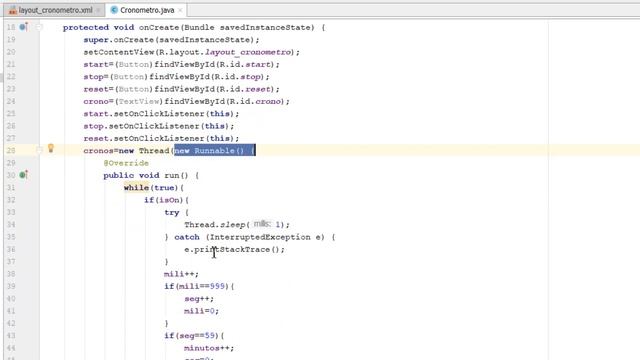
Task: Click 'R.id.reset' in the findViewById call
Action: pos(244,89)
